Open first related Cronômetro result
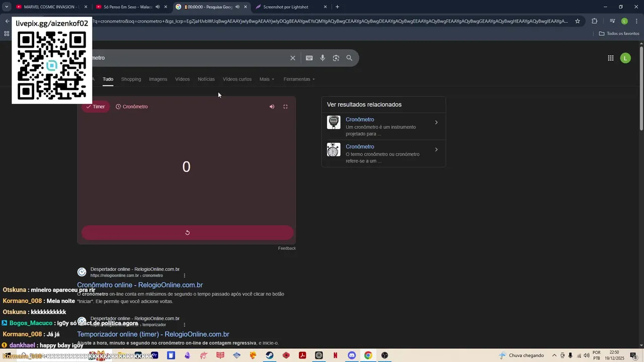 click(360, 120)
